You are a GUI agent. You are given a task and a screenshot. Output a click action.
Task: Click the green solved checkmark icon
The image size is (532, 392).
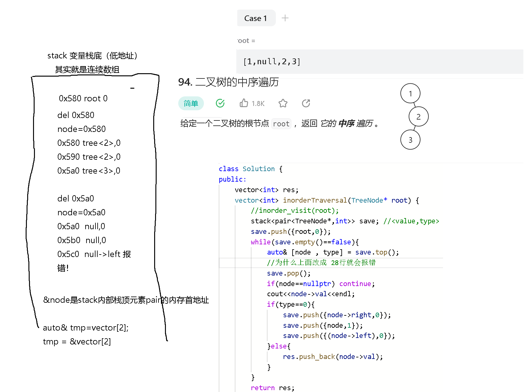tap(220, 103)
